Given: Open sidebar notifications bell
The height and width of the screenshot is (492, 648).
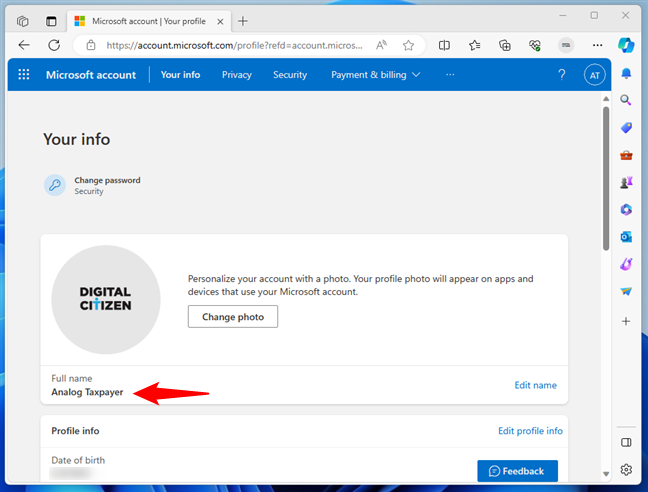Looking at the screenshot, I should 626,74.
